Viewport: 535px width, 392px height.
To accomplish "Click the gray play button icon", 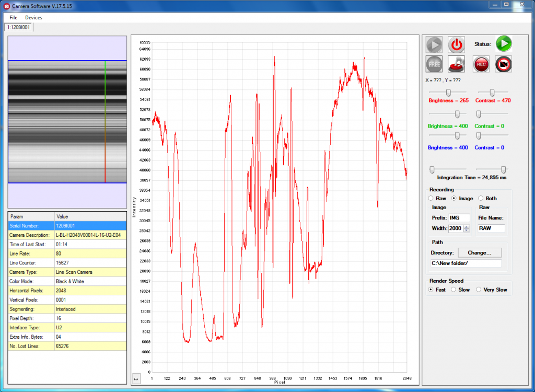I will [434, 44].
